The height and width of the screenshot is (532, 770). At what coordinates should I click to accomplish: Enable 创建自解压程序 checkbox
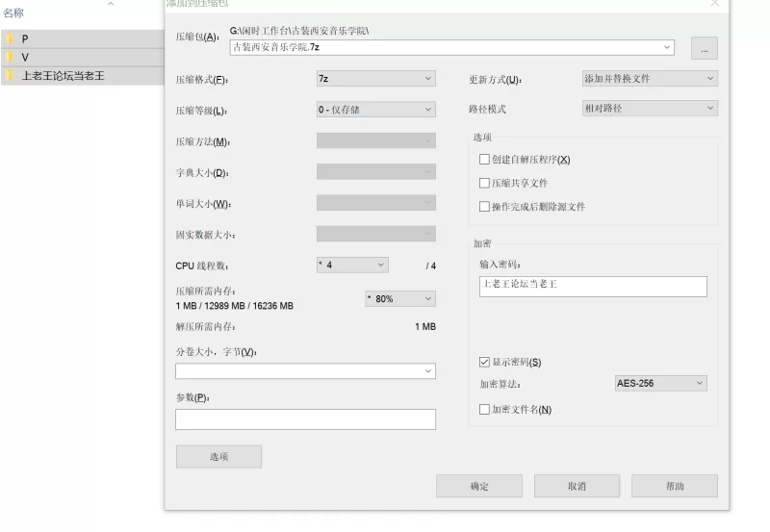[x=485, y=160]
